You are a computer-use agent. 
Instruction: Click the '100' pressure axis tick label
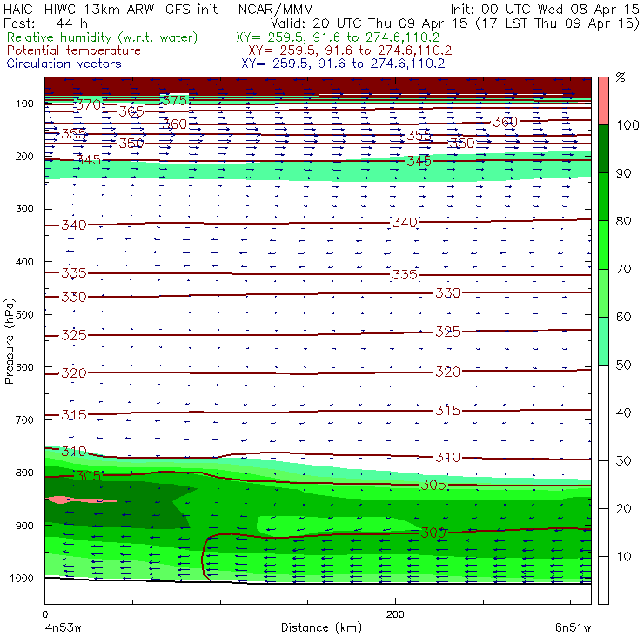pos(24,104)
